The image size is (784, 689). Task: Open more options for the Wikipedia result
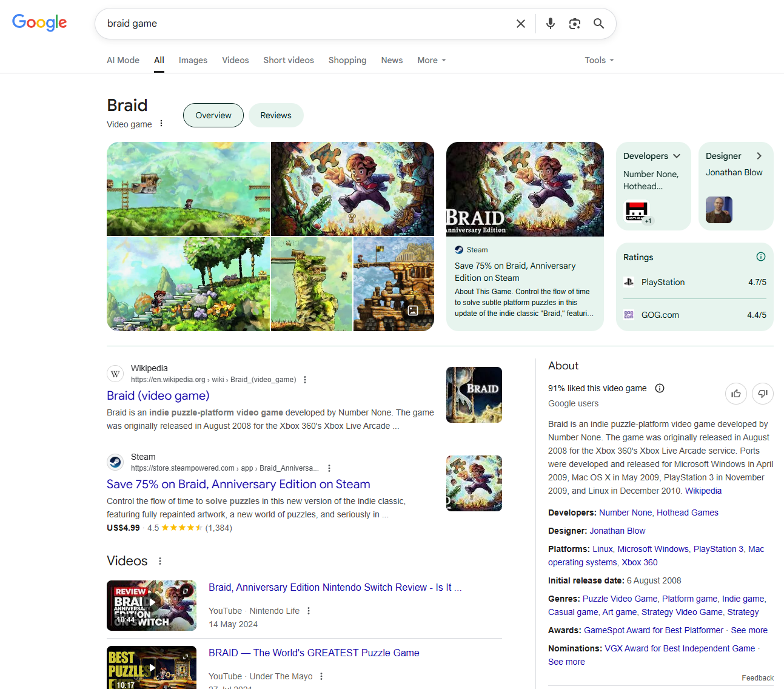pos(305,380)
